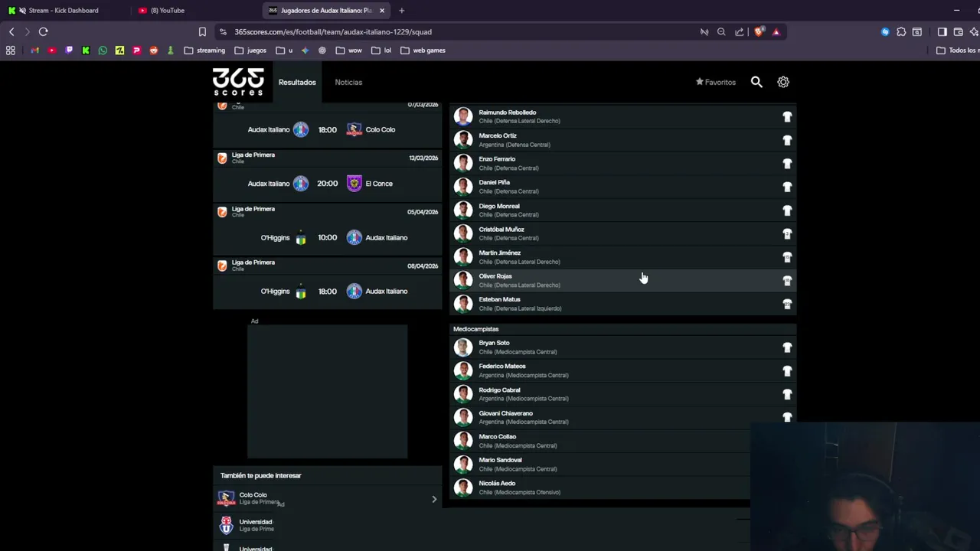Viewport: 980px width, 551px height.
Task: Open player Marcelo Ortiz
Action: click(x=623, y=140)
